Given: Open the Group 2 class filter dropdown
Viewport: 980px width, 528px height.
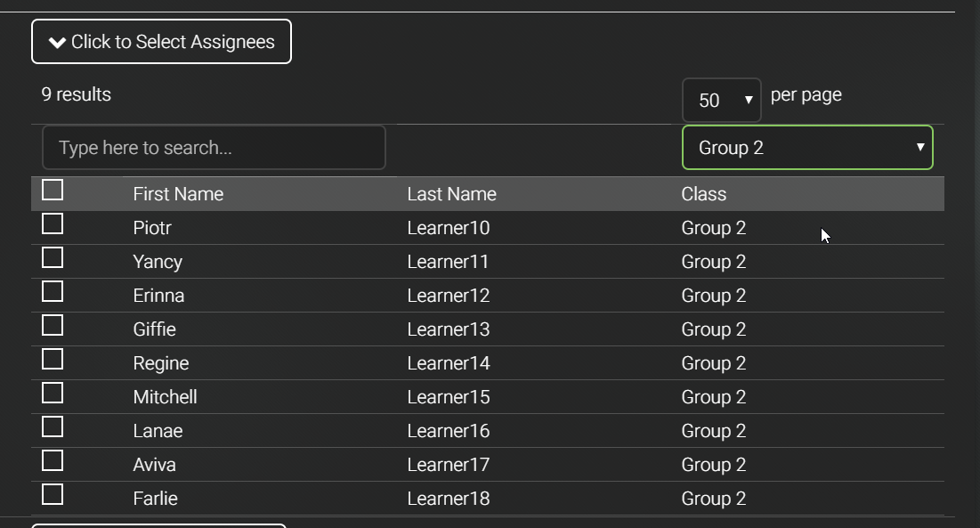Looking at the screenshot, I should click(807, 148).
